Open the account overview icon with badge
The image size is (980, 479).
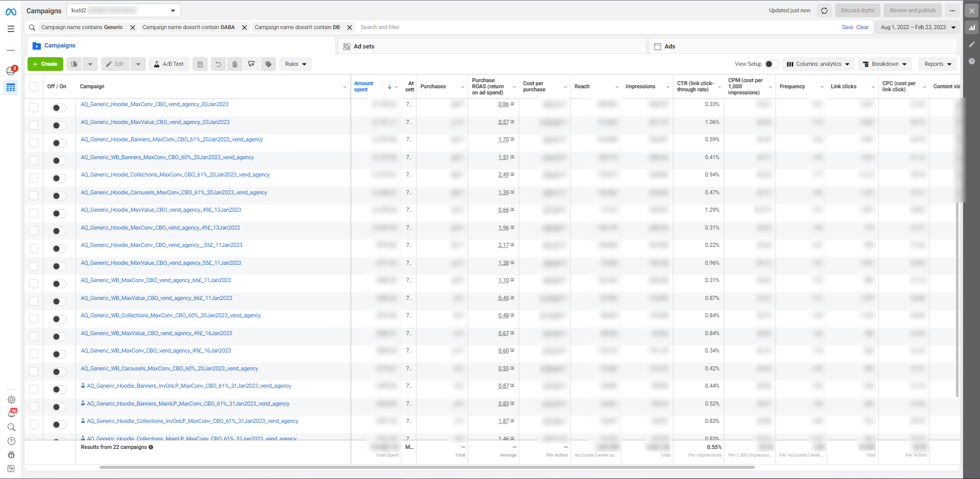pos(11,70)
